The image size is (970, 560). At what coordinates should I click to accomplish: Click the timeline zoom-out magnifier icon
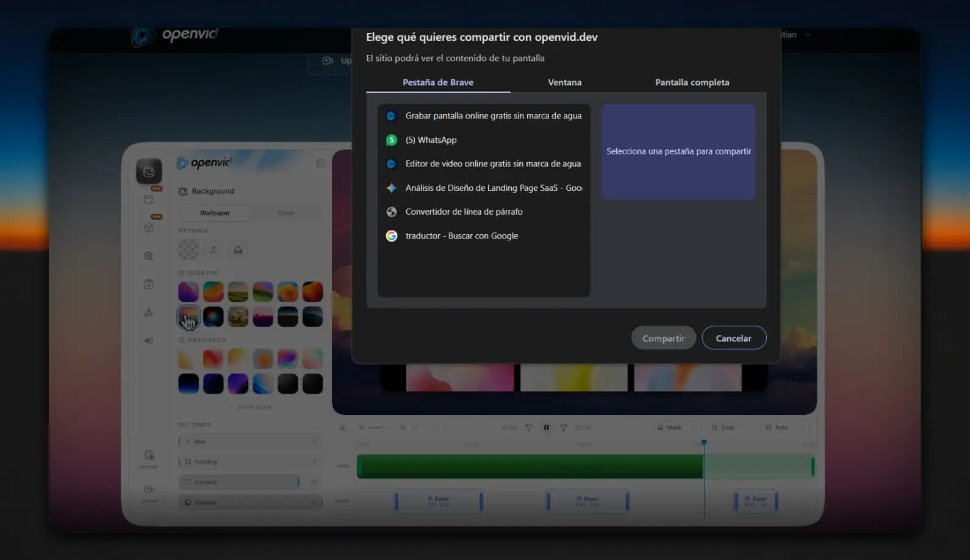click(x=361, y=428)
